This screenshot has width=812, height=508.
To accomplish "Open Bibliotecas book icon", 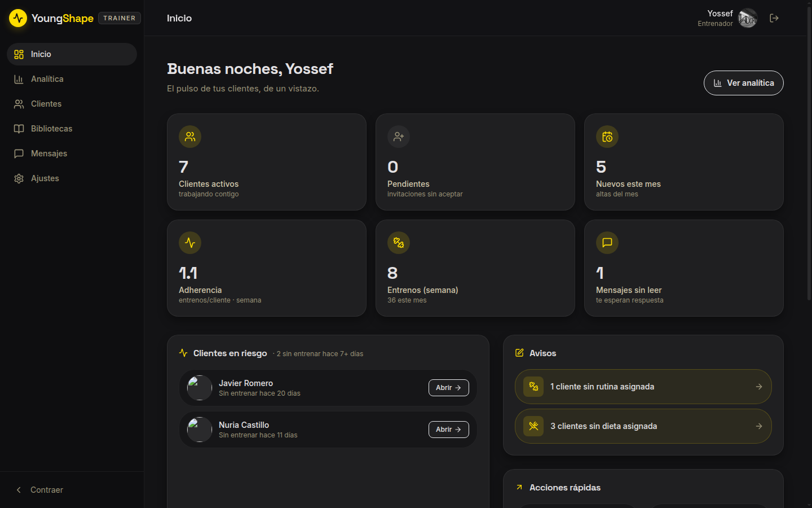I will [x=19, y=129].
